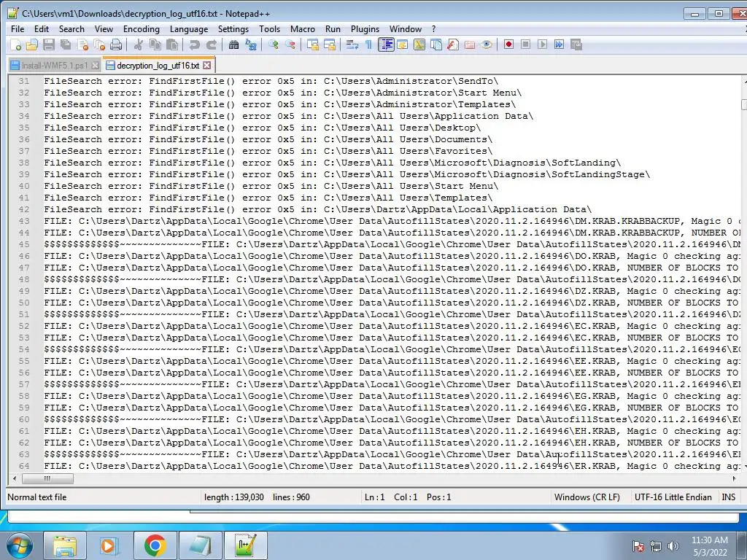
Task: Close the Install-WMF5.1.ps1 tab
Action: point(96,65)
